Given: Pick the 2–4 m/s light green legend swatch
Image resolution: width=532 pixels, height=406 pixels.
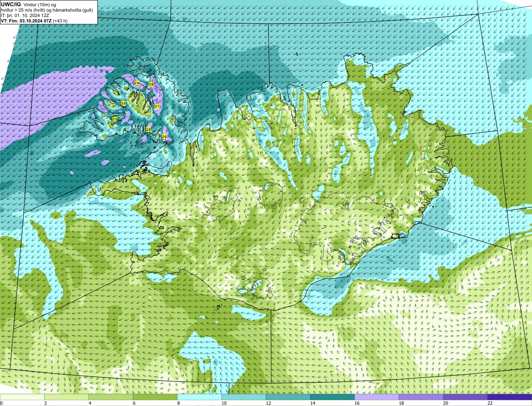Looking at the screenshot, I should pos(66,397).
